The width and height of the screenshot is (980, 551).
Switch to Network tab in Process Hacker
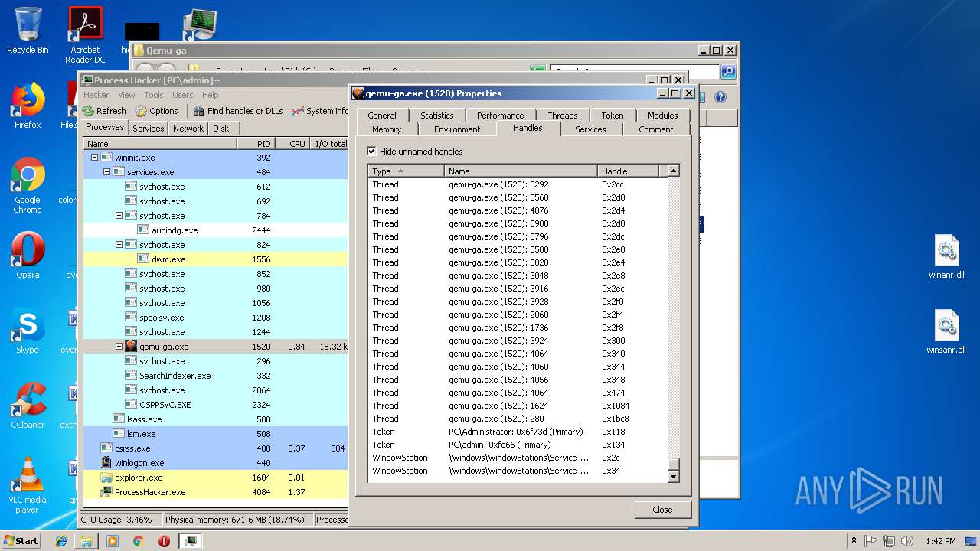click(188, 129)
